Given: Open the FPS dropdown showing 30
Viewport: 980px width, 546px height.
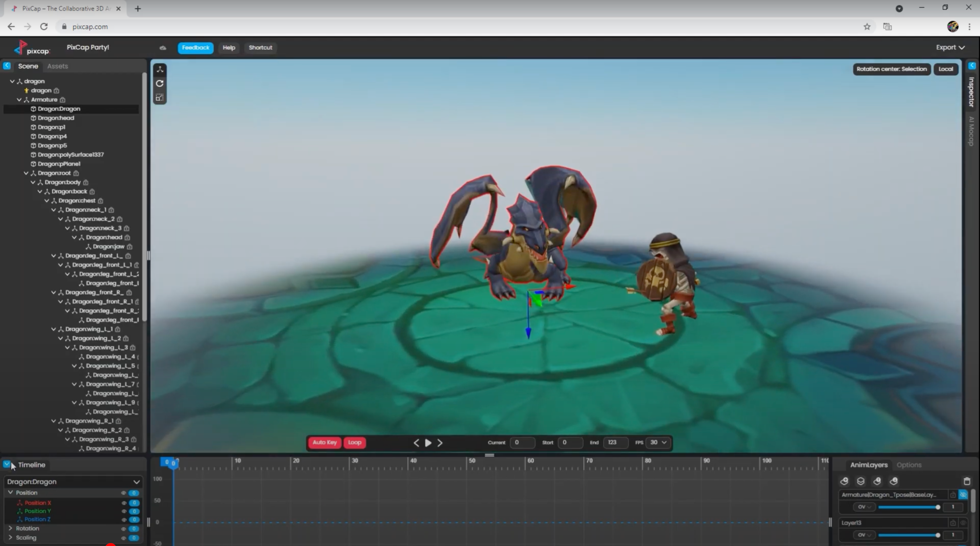Looking at the screenshot, I should click(657, 443).
